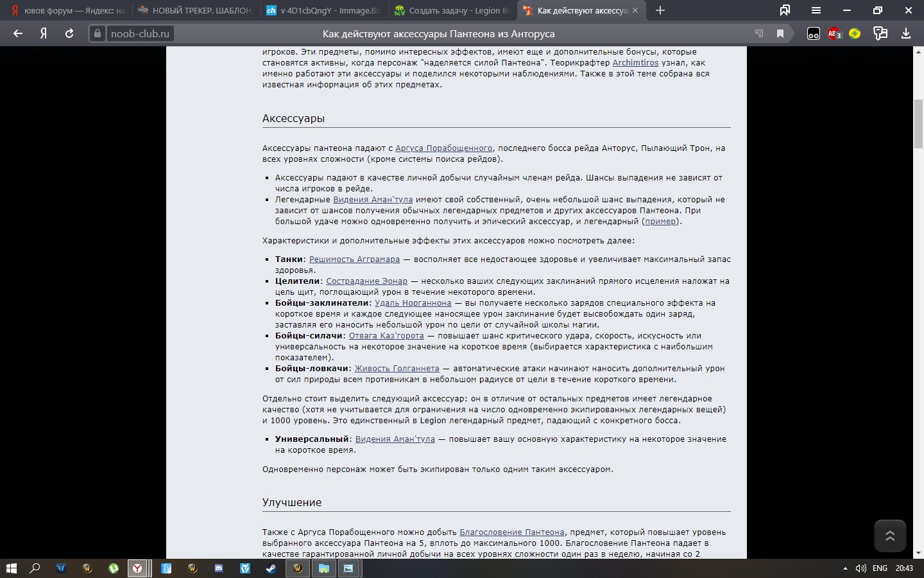Launch Steam from the taskbar
924x578 pixels.
point(271,568)
